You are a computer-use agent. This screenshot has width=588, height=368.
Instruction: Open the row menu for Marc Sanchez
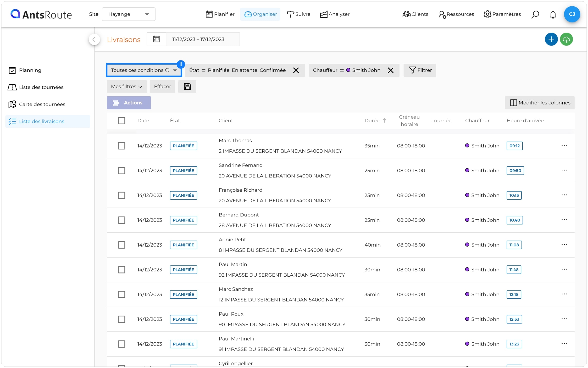pyautogui.click(x=564, y=294)
